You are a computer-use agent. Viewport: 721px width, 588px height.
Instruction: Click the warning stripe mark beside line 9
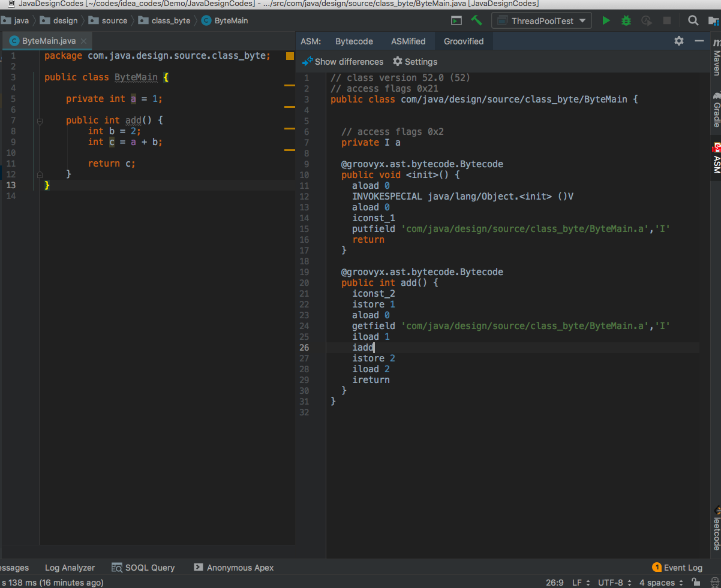pyautogui.click(x=289, y=149)
